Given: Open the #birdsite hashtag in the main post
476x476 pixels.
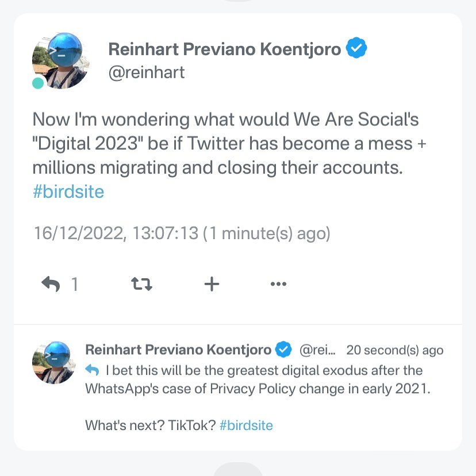Looking at the screenshot, I should point(68,191).
